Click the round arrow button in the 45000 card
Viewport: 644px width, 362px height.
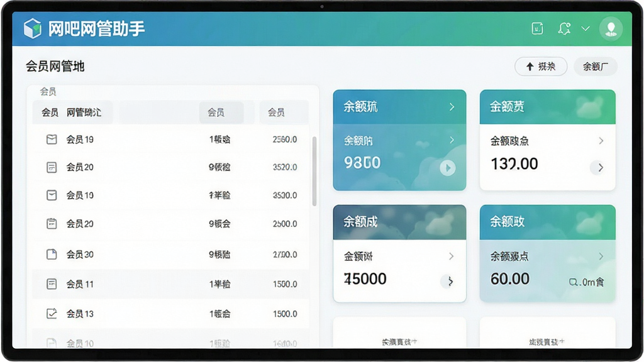click(448, 282)
